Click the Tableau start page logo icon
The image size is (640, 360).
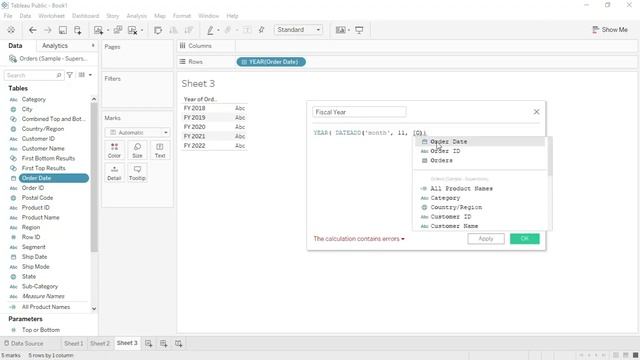11,30
